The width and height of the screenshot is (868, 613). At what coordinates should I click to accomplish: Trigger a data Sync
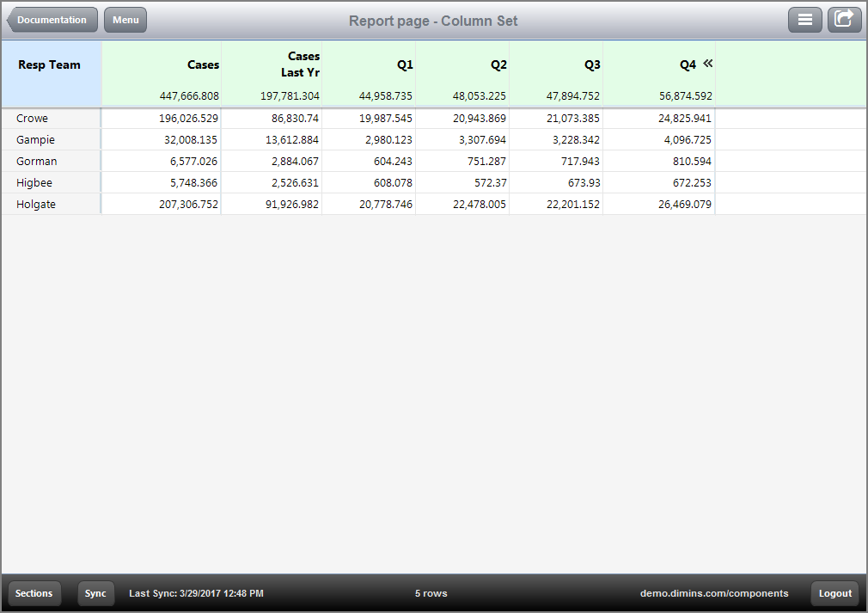point(95,593)
